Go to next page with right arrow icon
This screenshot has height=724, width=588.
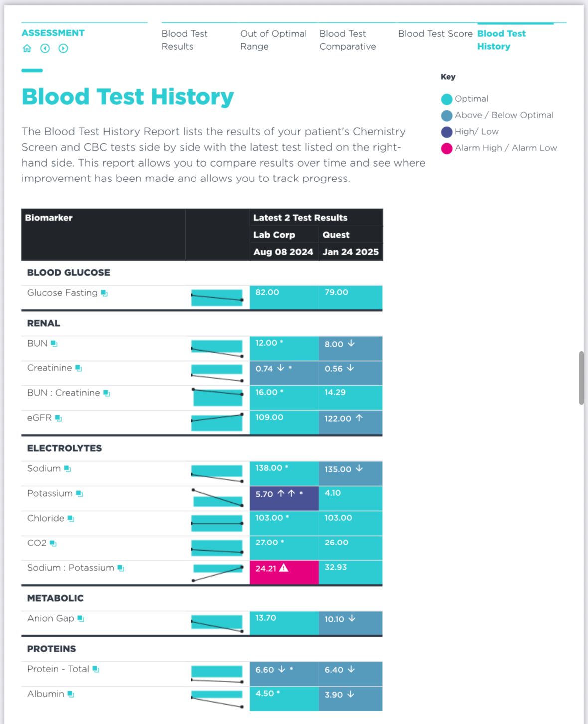tap(63, 48)
